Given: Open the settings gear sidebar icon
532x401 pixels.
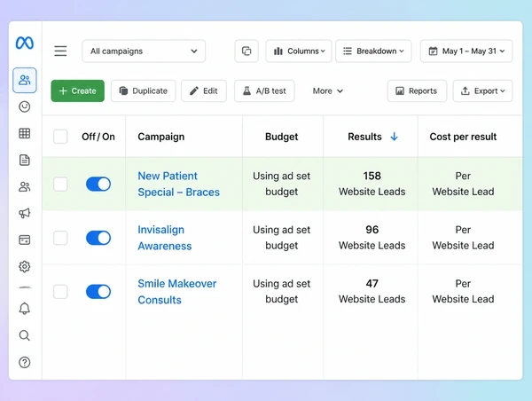Looking at the screenshot, I should point(25,266).
